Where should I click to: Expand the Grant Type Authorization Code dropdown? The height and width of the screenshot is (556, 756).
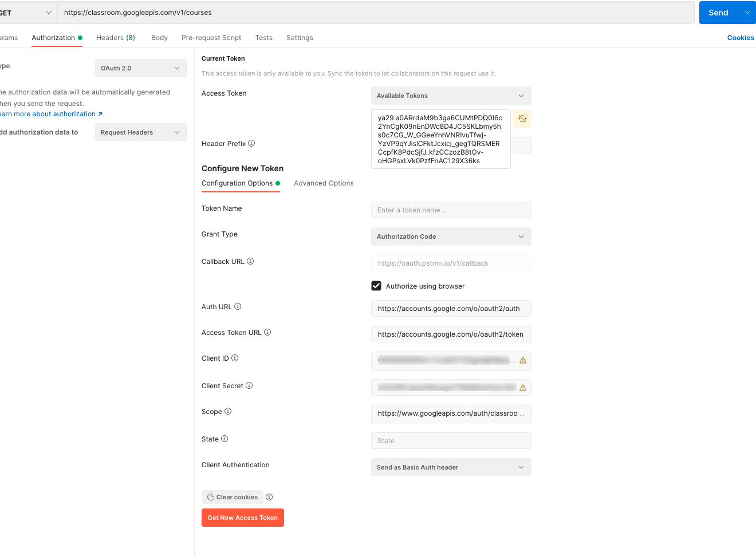click(451, 236)
